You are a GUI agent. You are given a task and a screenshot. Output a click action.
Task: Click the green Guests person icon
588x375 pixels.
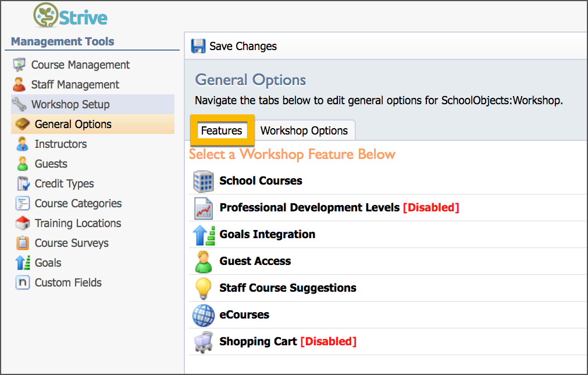[x=23, y=164]
